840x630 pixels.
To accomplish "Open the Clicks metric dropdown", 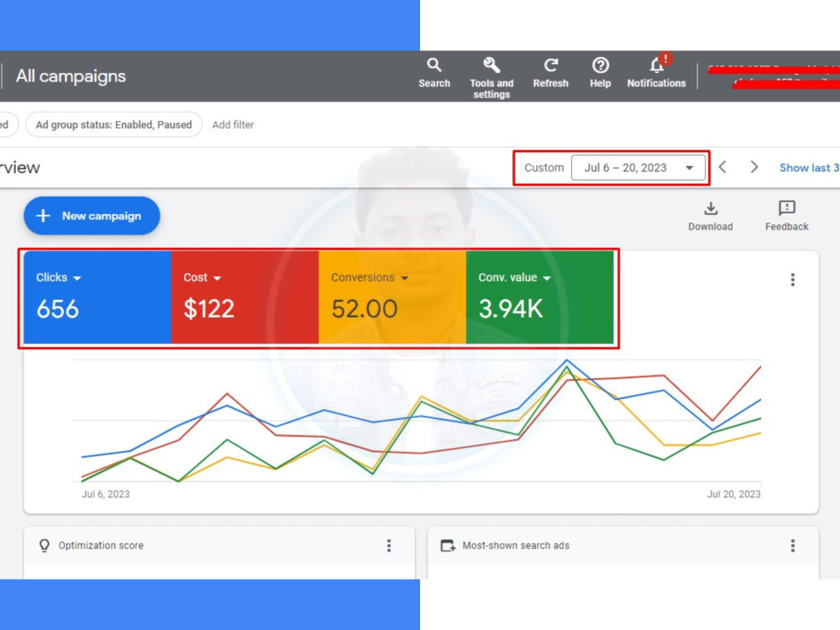I will (59, 277).
